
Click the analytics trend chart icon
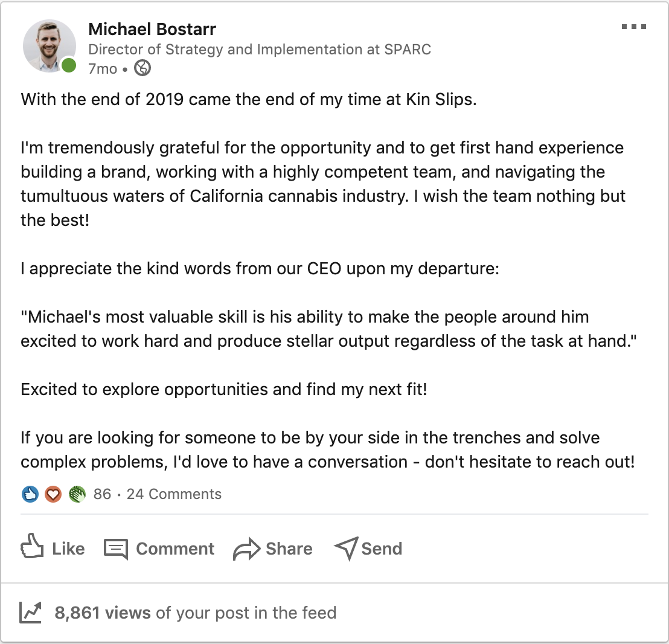point(31,613)
